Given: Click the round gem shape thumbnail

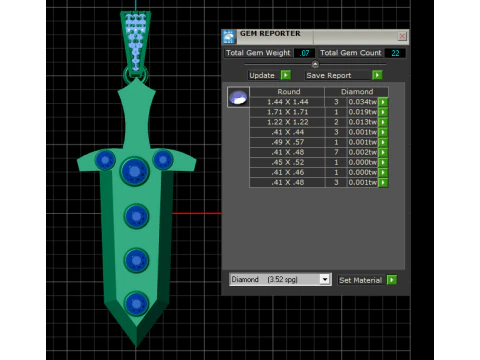Looking at the screenshot, I should point(238,97).
